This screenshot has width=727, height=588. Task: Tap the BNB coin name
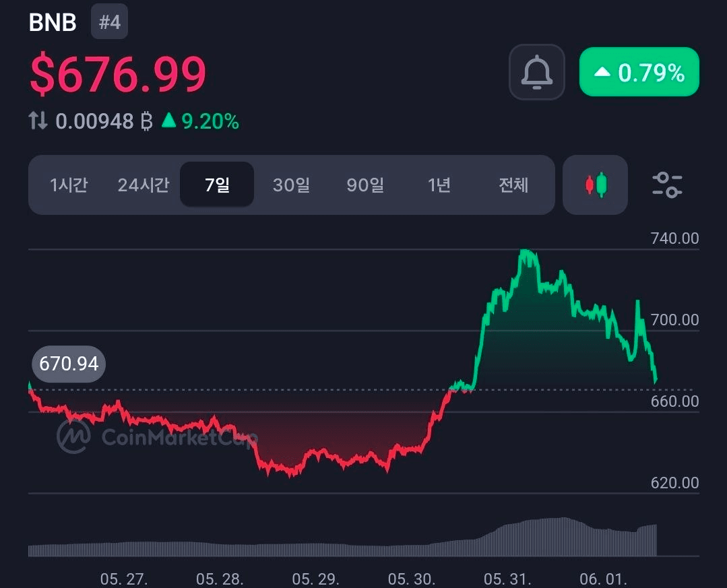[53, 22]
